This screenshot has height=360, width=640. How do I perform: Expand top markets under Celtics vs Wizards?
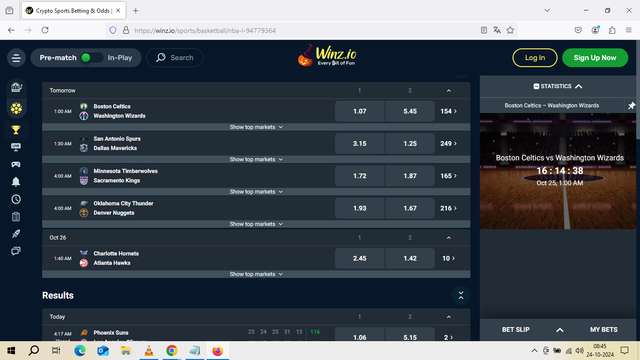tap(256, 127)
